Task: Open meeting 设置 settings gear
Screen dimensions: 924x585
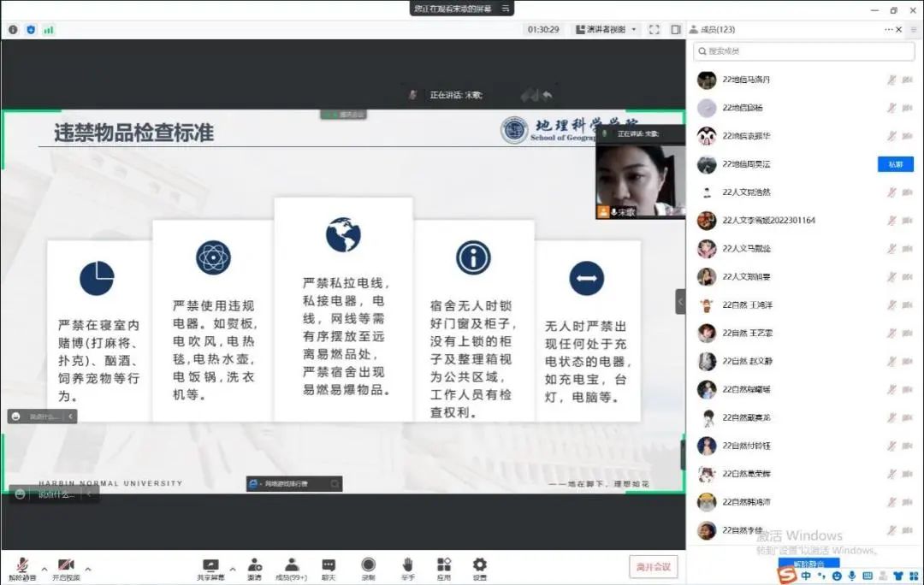Action: pos(480,567)
